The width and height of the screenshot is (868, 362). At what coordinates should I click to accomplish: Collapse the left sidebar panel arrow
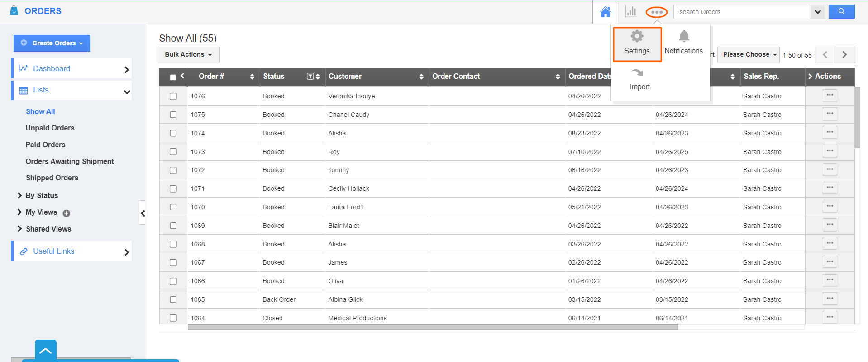[x=143, y=213]
